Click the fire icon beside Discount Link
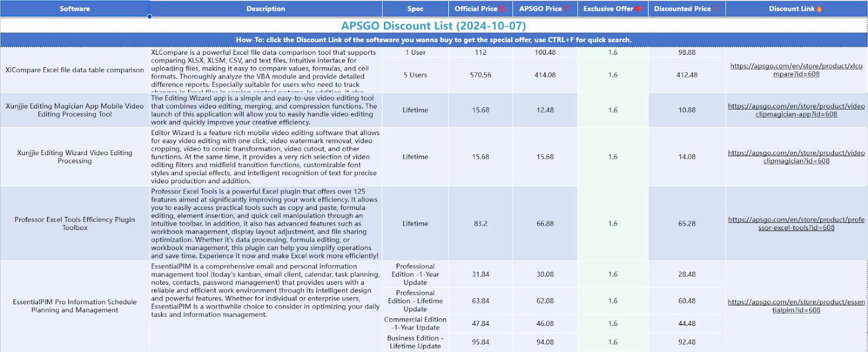 point(819,9)
